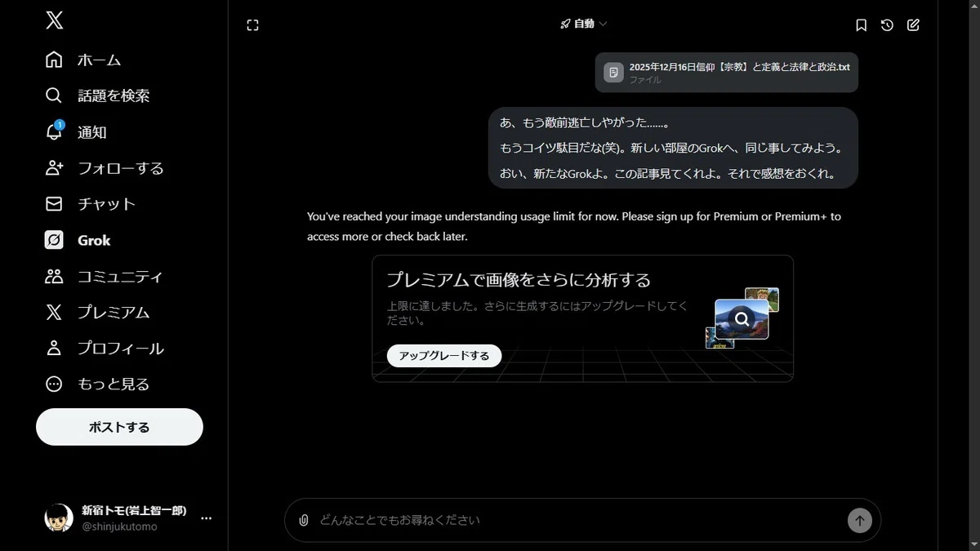Select Grok menu label
The width and height of the screenshot is (980, 551).
94,240
